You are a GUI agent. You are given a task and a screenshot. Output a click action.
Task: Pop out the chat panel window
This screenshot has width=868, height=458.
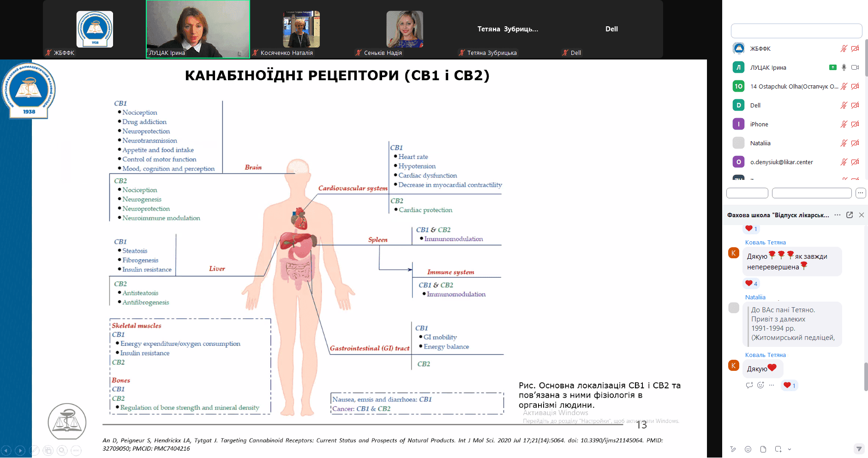pos(850,215)
